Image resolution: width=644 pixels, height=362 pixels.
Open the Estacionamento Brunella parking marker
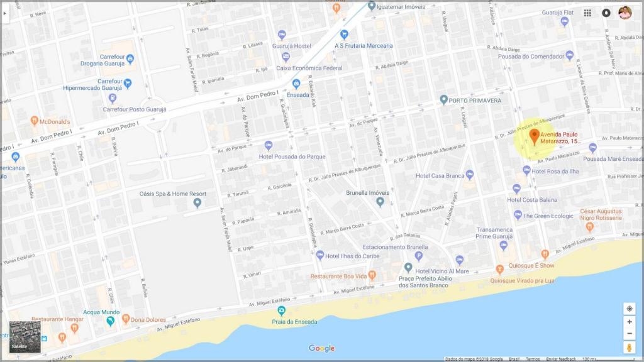pos(418,256)
